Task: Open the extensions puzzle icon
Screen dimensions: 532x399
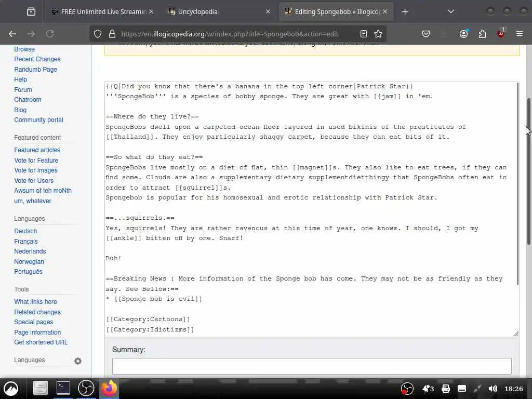Action: [x=482, y=34]
